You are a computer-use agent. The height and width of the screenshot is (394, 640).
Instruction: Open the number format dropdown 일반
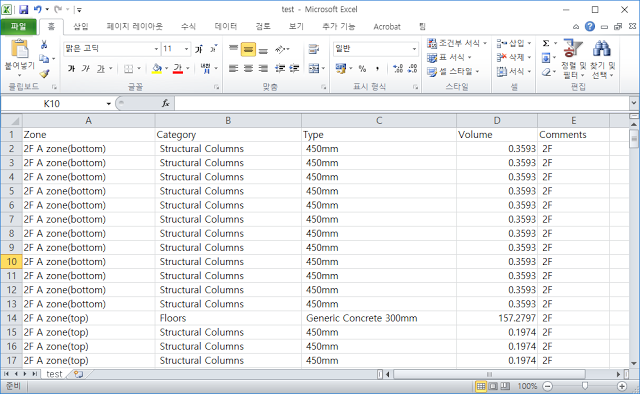(414, 49)
